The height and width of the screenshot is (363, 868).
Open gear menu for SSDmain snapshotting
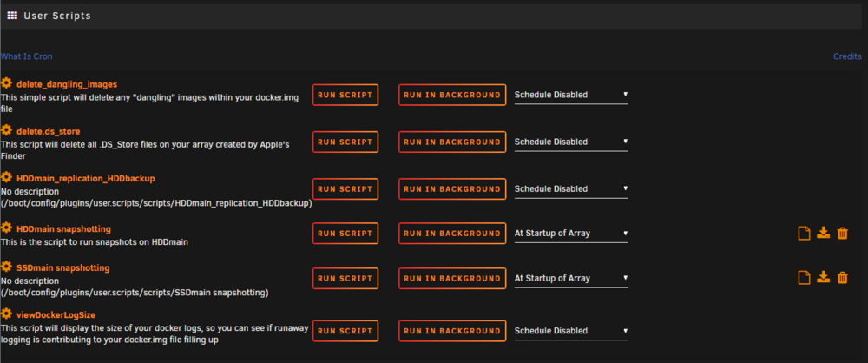pos(7,267)
